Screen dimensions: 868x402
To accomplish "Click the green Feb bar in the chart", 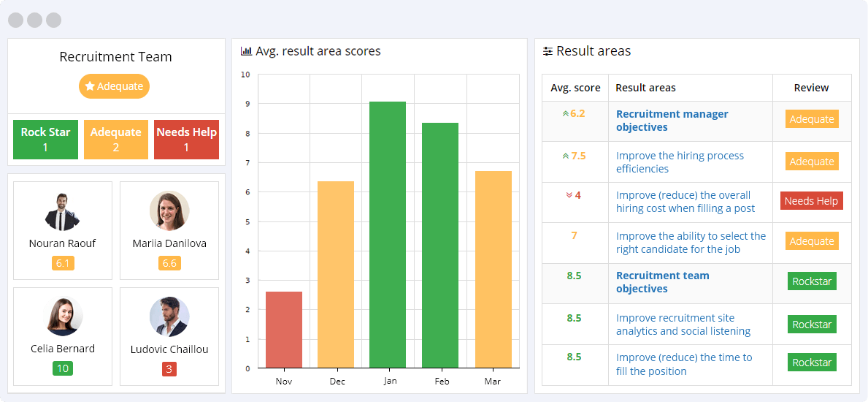I will [440, 246].
